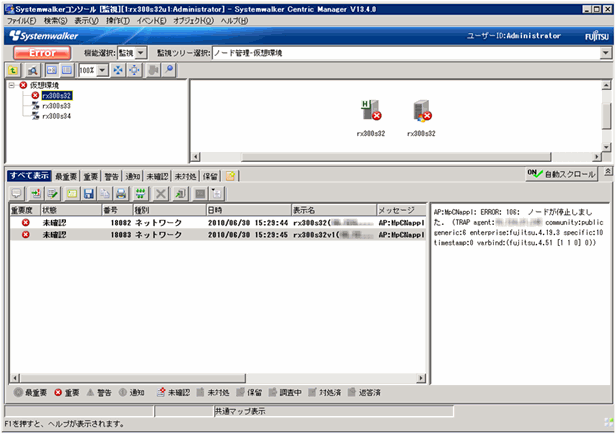
Task: Select the 警告 tab
Action: tap(112, 176)
